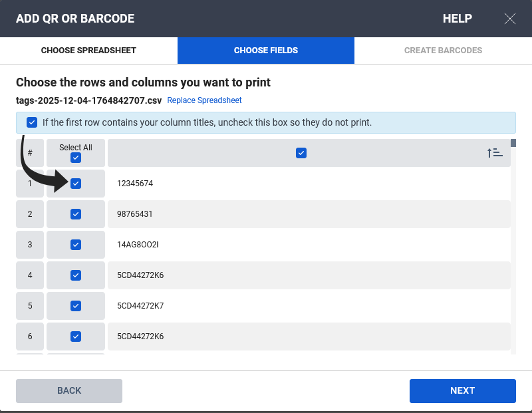Viewport: 532px width, 413px height.
Task: Switch to the Choose Spreadsheet tab
Action: 88,51
